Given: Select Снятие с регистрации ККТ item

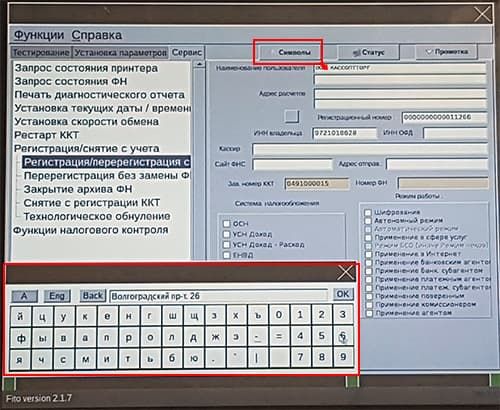Looking at the screenshot, I should tap(92, 203).
